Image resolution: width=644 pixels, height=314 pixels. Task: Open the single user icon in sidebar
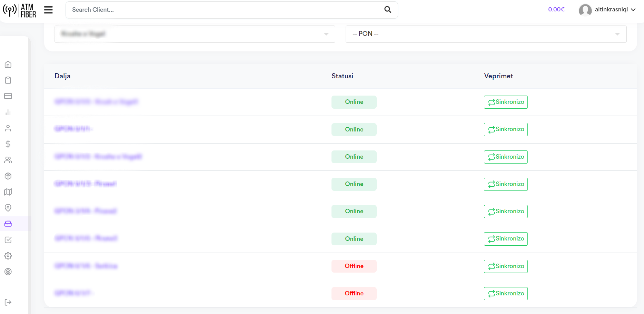(x=8, y=128)
